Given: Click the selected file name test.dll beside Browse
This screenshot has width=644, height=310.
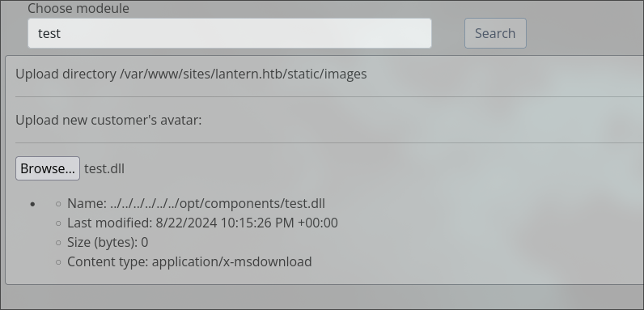Looking at the screenshot, I should pyautogui.click(x=104, y=168).
